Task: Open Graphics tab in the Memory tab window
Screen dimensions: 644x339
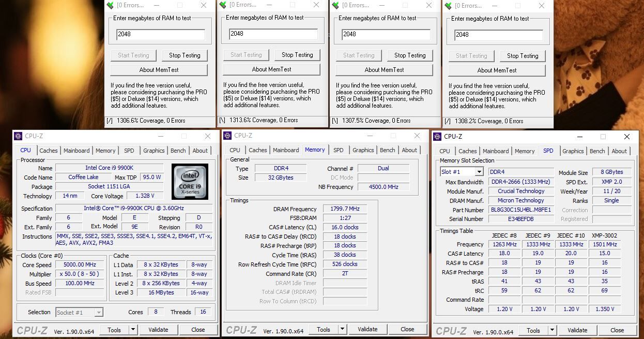Action: (x=363, y=150)
